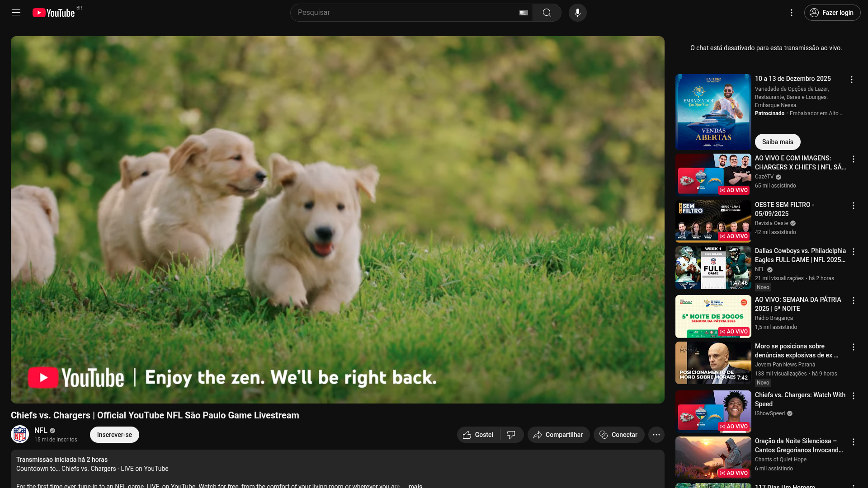Viewport: 868px width, 488px height.
Task: Open options for OESTE SEM FILTRO
Action: point(854,206)
